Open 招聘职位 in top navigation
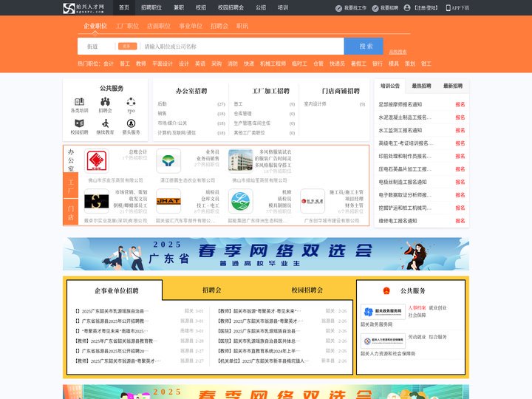Viewport: 532px width, 399px height. [151, 7]
